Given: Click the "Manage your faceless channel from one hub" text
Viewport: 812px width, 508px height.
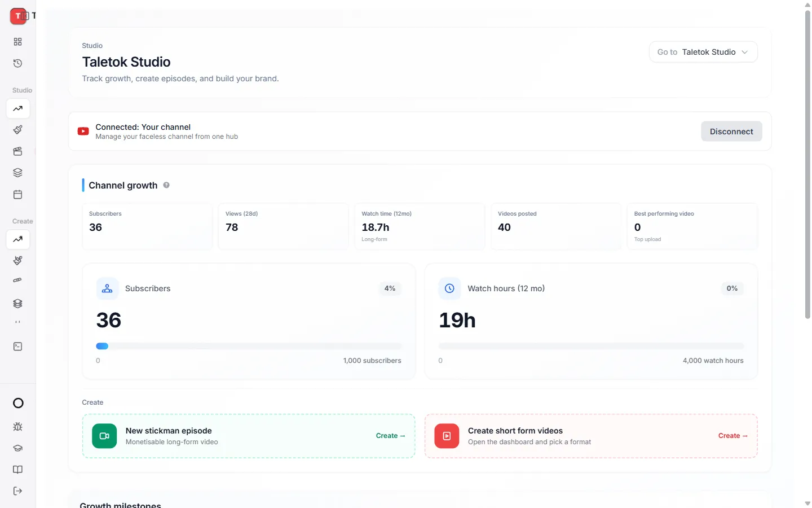Looking at the screenshot, I should (167, 137).
